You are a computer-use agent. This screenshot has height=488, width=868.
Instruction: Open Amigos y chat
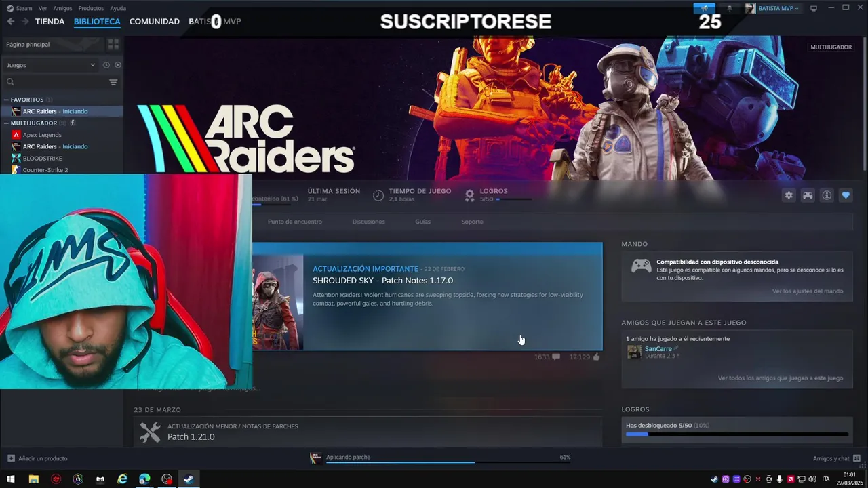click(837, 458)
